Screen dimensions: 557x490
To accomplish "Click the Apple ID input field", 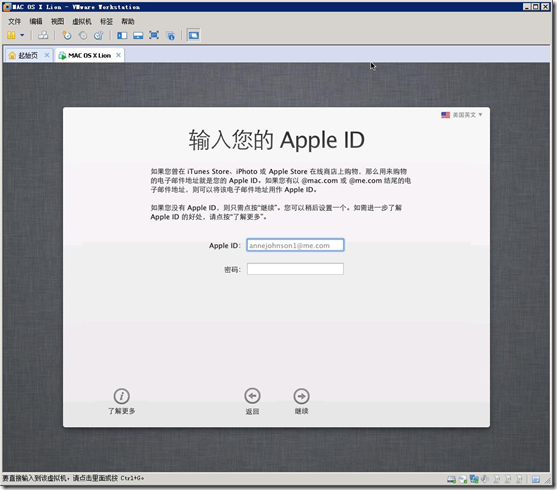I will (x=295, y=245).
